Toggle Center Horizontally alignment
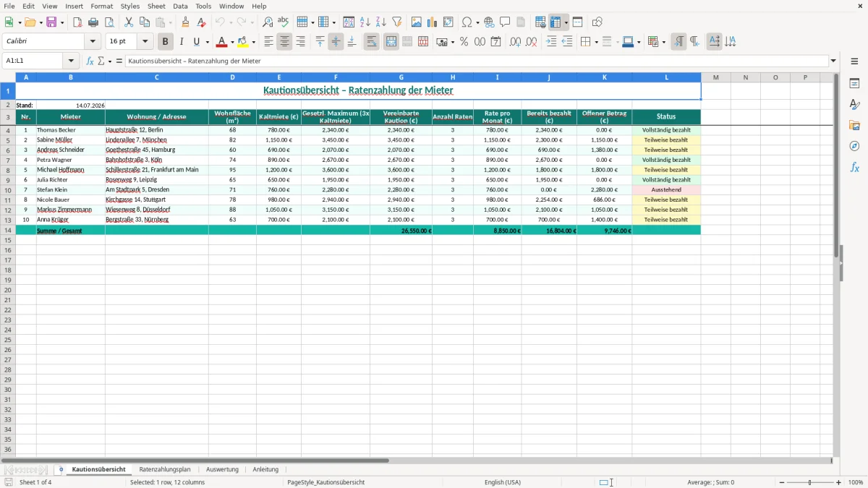 click(284, 42)
